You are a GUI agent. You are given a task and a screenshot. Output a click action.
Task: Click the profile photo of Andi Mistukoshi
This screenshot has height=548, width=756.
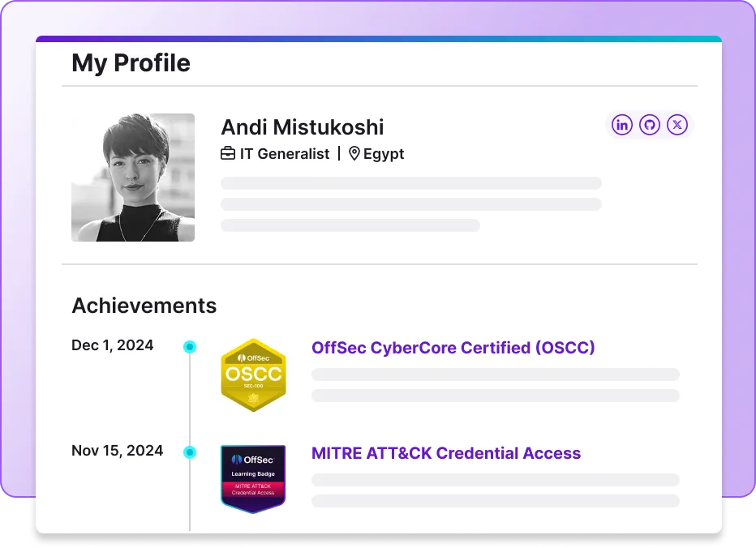132,177
